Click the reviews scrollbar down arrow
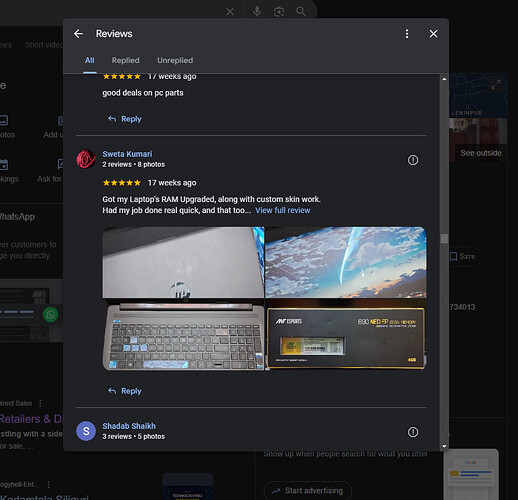Screen dimensions: 518x500 pos(444,446)
